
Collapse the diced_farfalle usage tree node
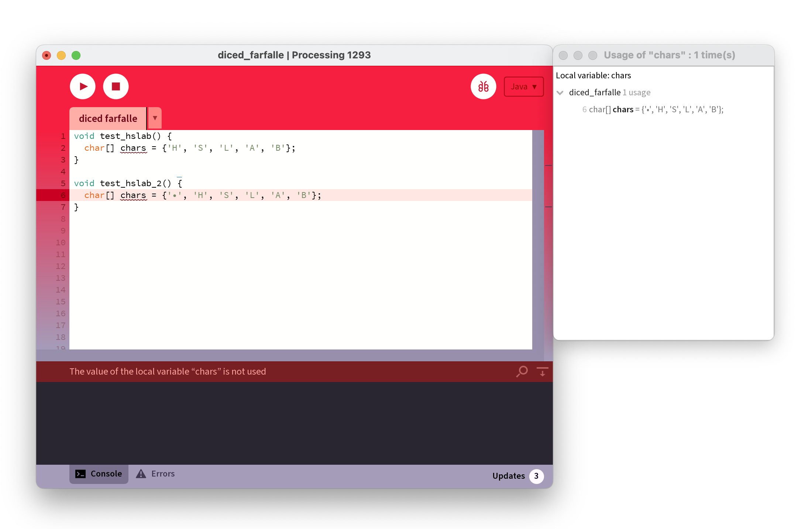click(560, 93)
